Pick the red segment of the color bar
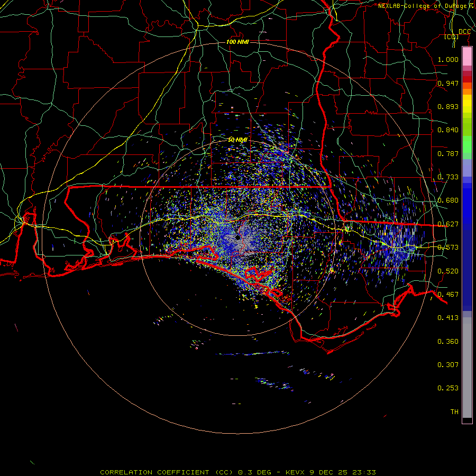 click(x=467, y=79)
